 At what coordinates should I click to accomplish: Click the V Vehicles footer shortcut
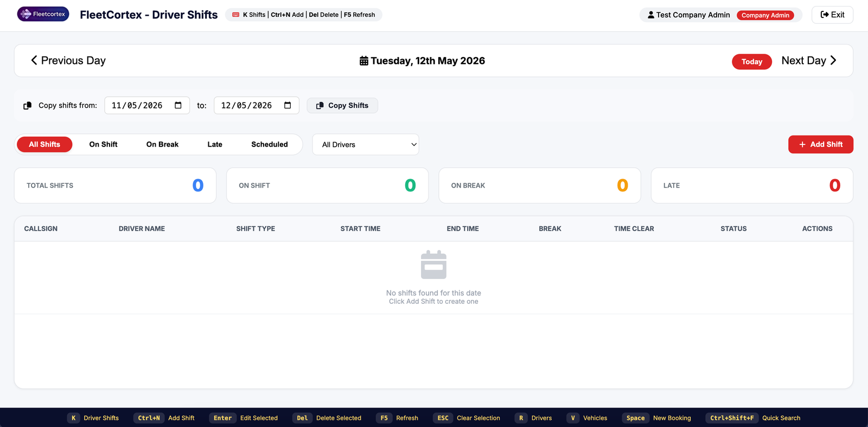(x=587, y=418)
